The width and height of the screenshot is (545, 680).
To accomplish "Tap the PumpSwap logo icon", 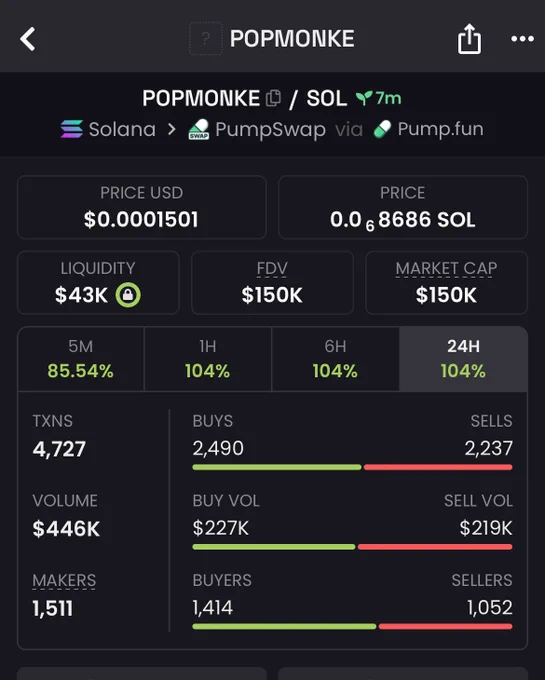I will pos(199,129).
